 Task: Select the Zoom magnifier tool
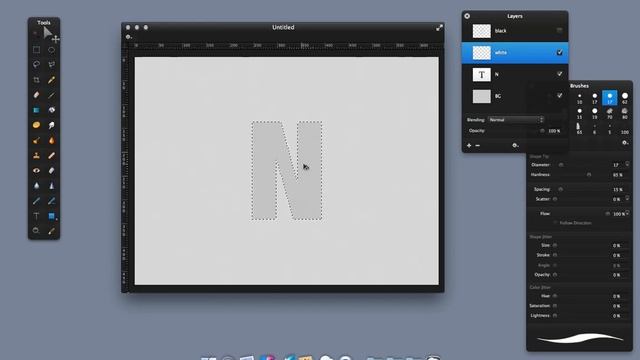36,231
